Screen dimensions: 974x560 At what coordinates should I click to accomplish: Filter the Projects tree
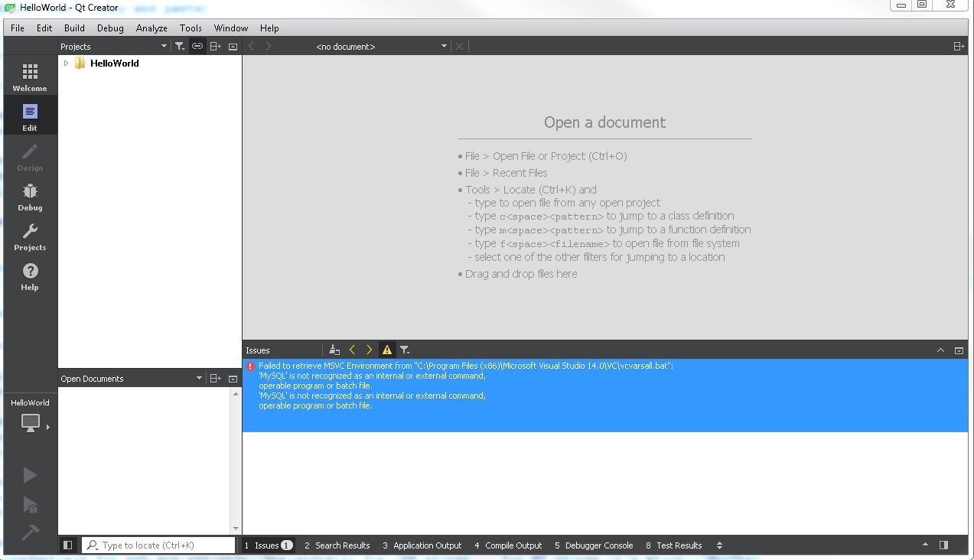[x=180, y=47]
